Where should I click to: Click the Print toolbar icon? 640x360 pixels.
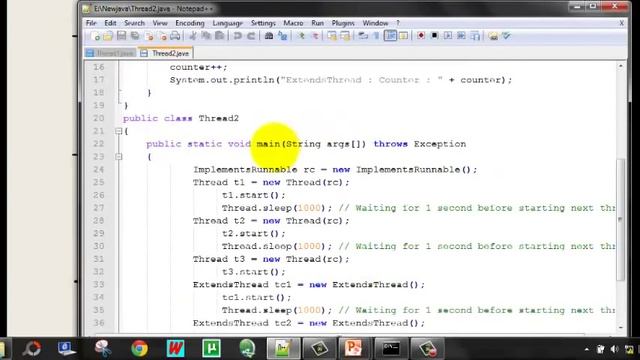175,36
